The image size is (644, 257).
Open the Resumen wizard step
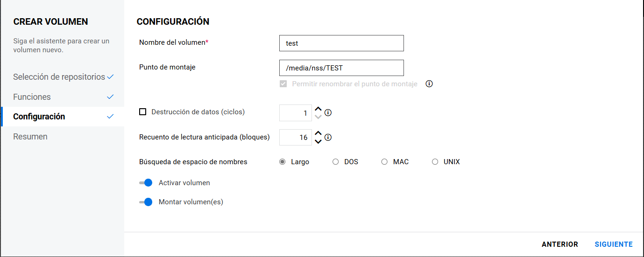[x=30, y=137]
